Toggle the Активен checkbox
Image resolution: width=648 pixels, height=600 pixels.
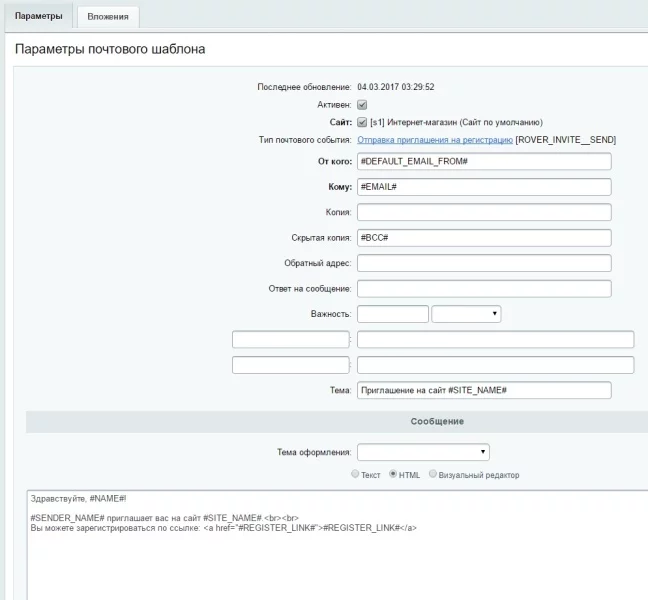[362, 104]
